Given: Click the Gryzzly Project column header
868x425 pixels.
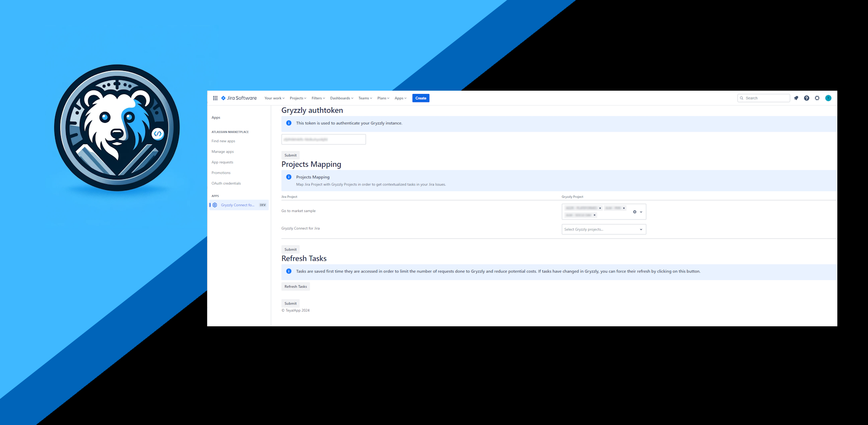Looking at the screenshot, I should [x=572, y=197].
